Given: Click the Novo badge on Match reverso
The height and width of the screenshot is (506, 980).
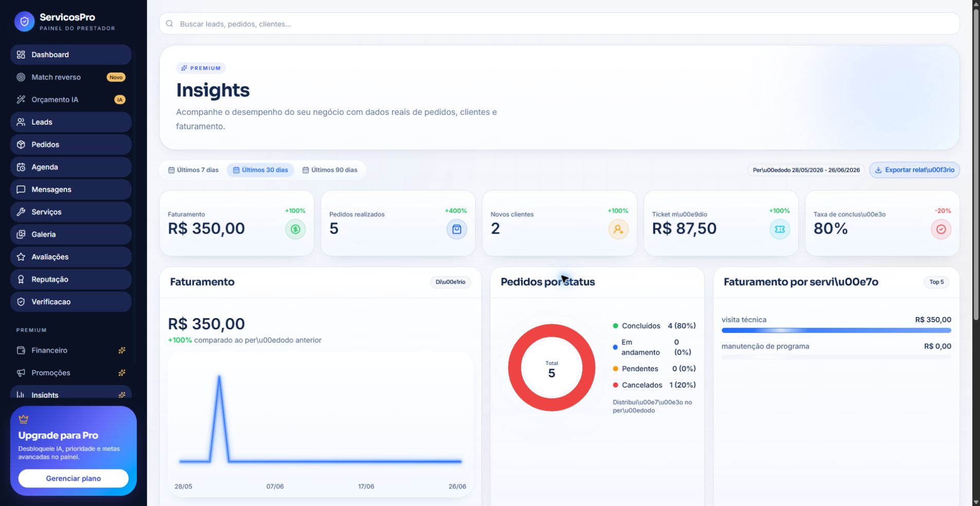Looking at the screenshot, I should [116, 77].
